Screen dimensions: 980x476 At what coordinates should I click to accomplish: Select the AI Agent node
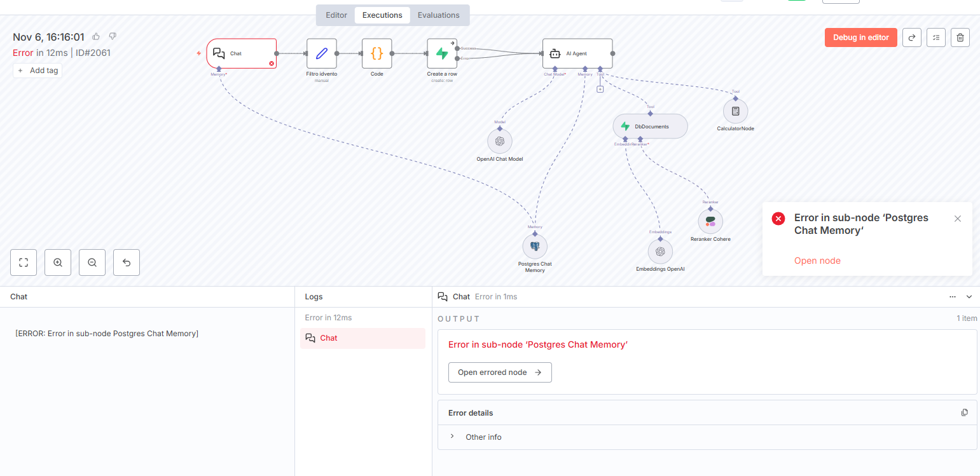(577, 53)
